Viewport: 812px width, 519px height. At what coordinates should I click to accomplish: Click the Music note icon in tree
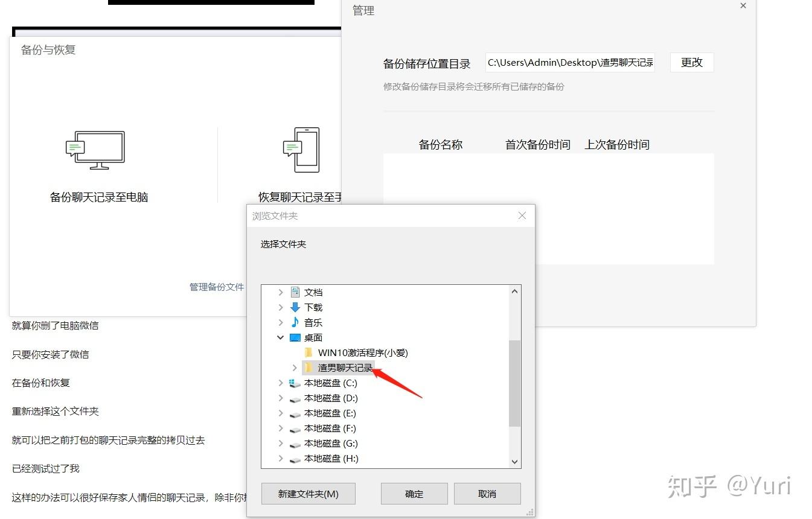pos(295,322)
